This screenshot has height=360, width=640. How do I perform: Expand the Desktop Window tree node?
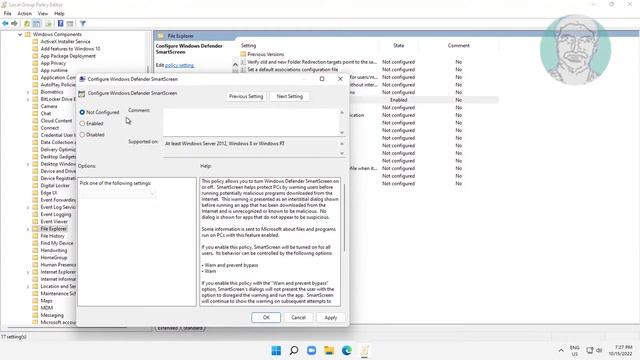(28, 164)
